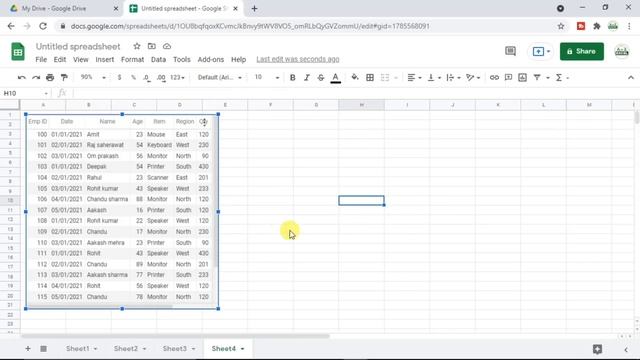Click the Insert link icon
Screen dimensions: 640x360
click(x=494, y=78)
